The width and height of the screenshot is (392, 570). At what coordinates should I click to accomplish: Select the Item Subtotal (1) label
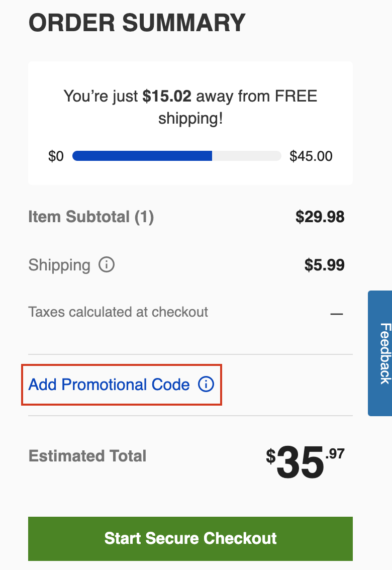[91, 217]
